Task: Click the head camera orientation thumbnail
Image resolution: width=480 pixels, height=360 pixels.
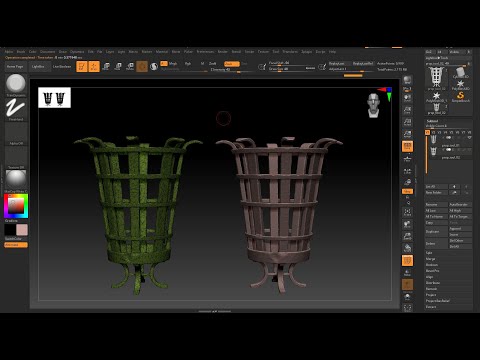Action: (374, 105)
